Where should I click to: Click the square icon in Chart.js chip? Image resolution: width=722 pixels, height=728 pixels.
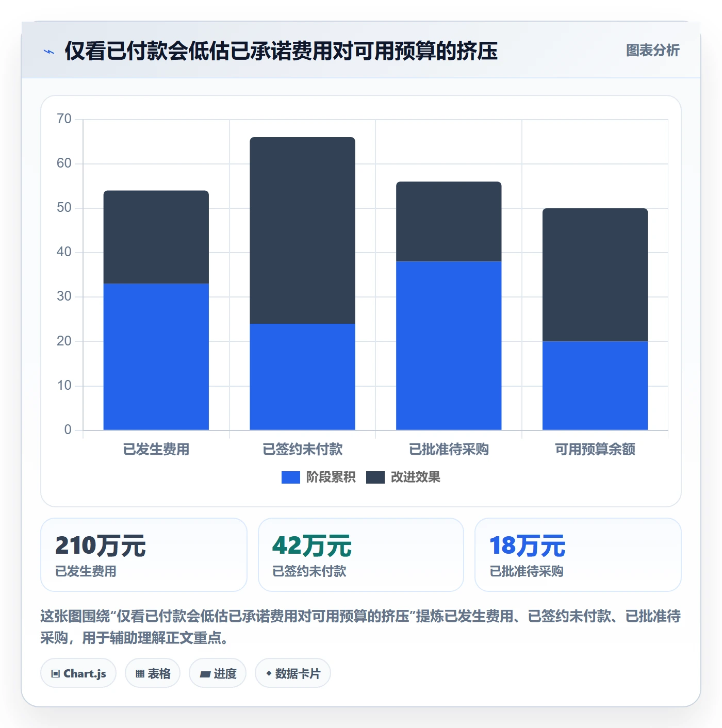56,674
